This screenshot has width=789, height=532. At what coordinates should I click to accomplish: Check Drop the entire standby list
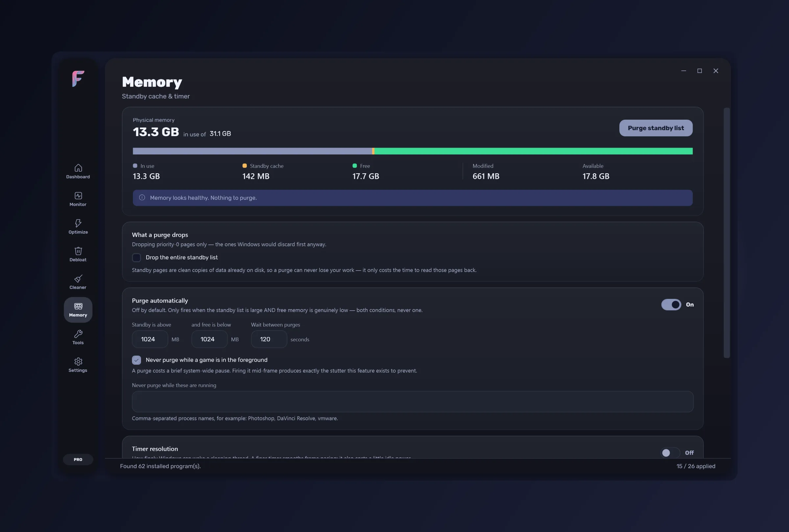(x=136, y=257)
